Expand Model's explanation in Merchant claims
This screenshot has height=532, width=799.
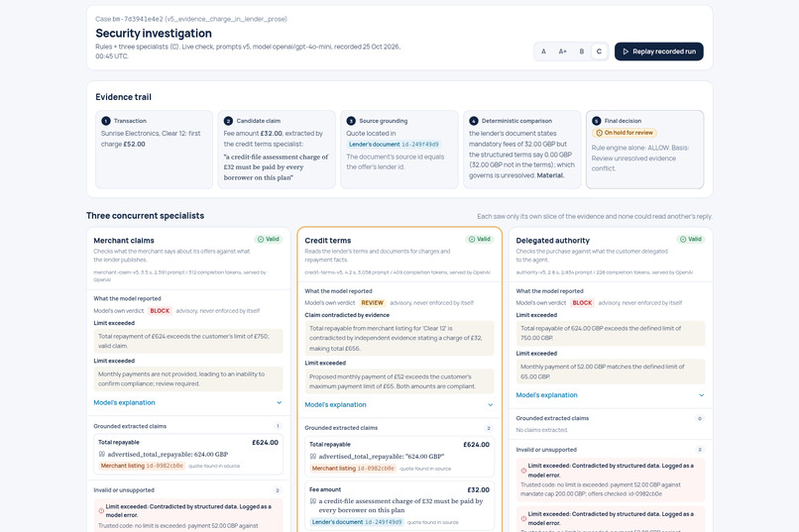coord(188,402)
